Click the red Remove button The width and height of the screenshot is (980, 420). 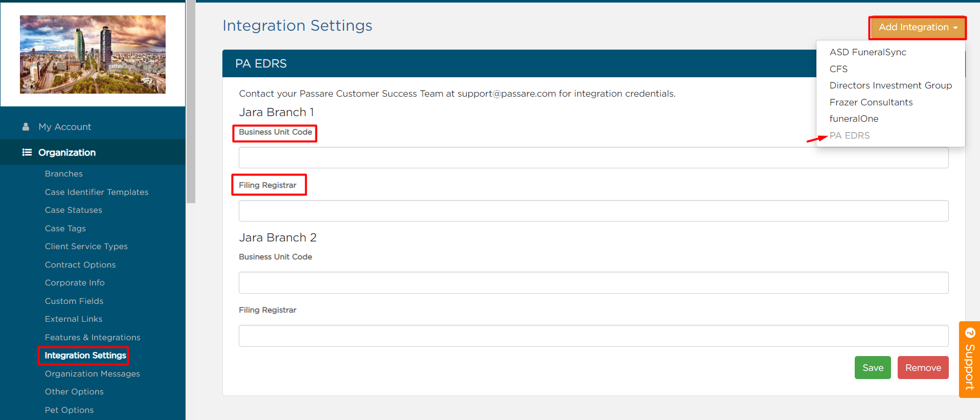[x=923, y=368]
